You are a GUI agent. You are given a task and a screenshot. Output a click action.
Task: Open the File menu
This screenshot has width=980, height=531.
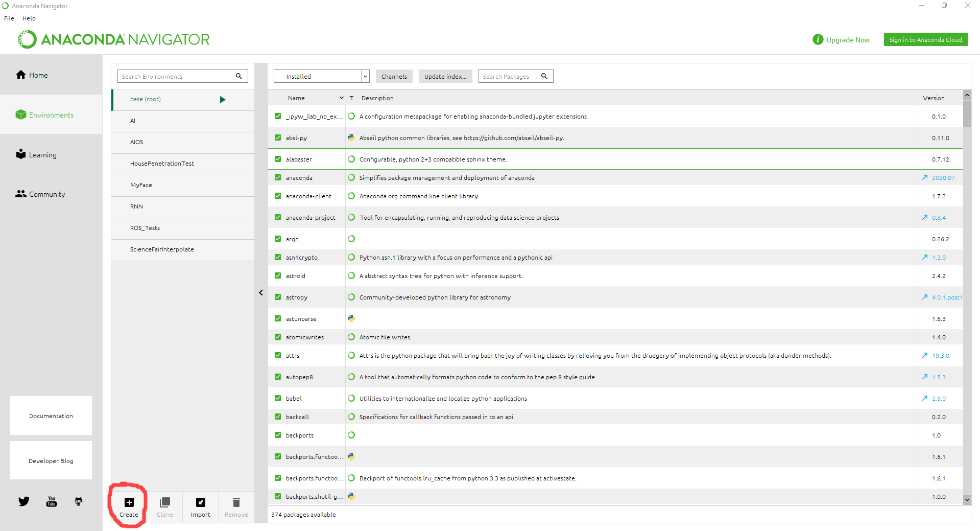point(9,18)
